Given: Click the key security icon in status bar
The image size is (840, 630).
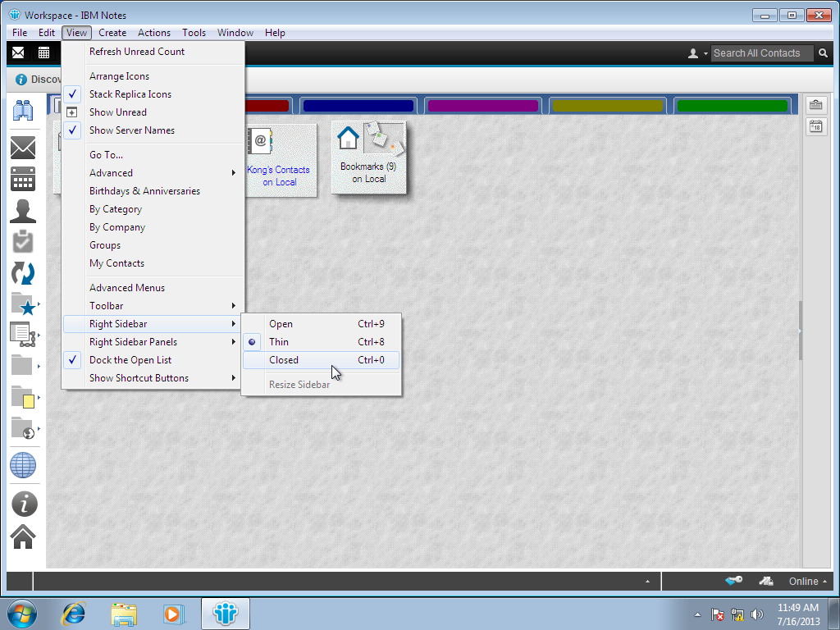Looking at the screenshot, I should click(x=733, y=581).
